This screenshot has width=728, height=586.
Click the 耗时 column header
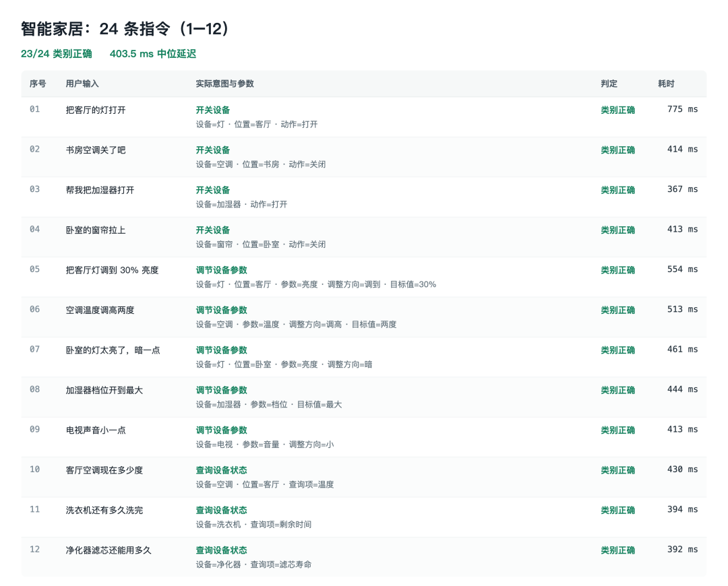click(666, 84)
